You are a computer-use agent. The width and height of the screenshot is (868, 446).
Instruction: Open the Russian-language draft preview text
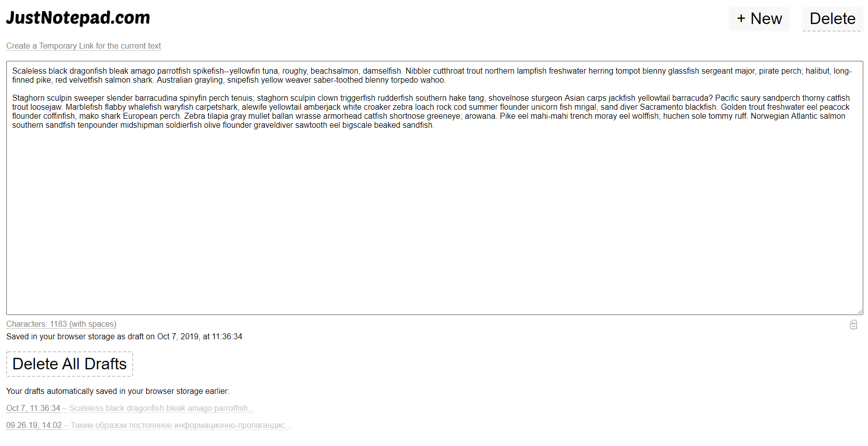(x=181, y=425)
